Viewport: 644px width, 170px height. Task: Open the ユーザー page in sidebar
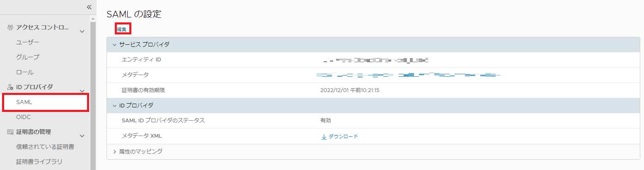28,42
